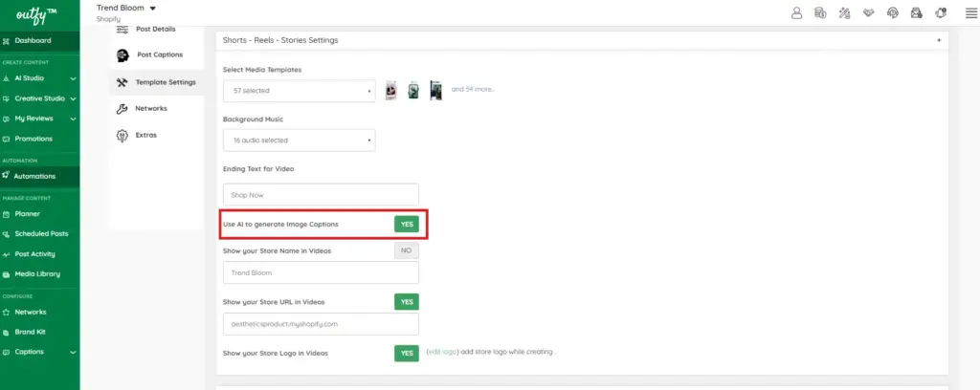Toggle Show your Store Logo YES switch
Image resolution: width=980 pixels, height=390 pixels.
pos(406,353)
